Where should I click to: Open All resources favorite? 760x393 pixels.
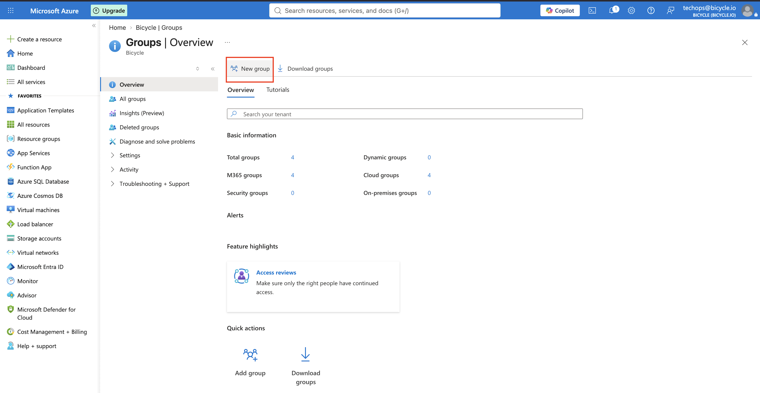[28, 125]
